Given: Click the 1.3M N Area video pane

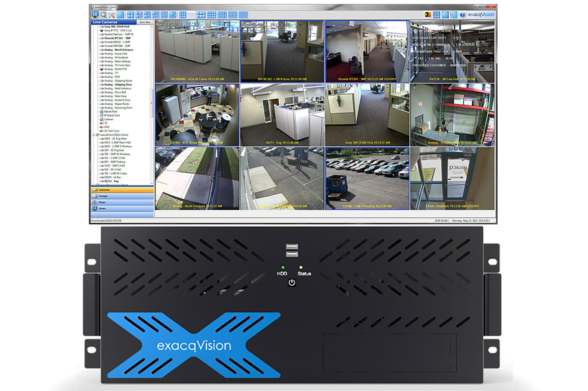Looking at the screenshot, I should click(x=282, y=51).
